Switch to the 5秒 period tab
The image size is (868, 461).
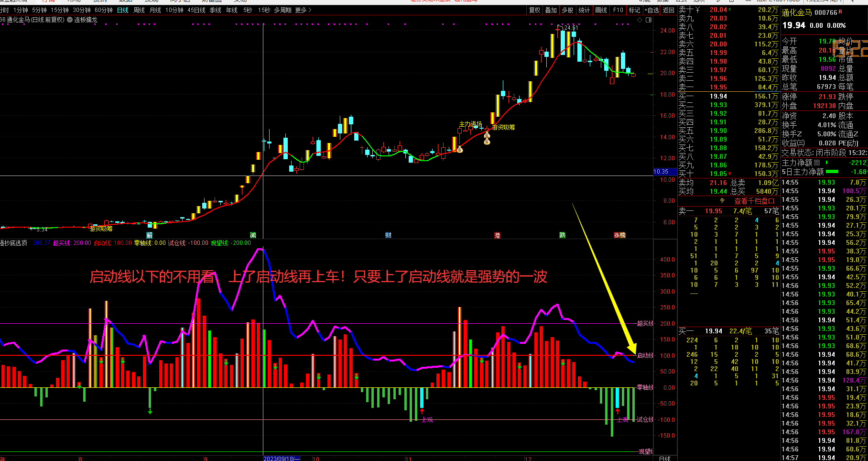(x=248, y=10)
